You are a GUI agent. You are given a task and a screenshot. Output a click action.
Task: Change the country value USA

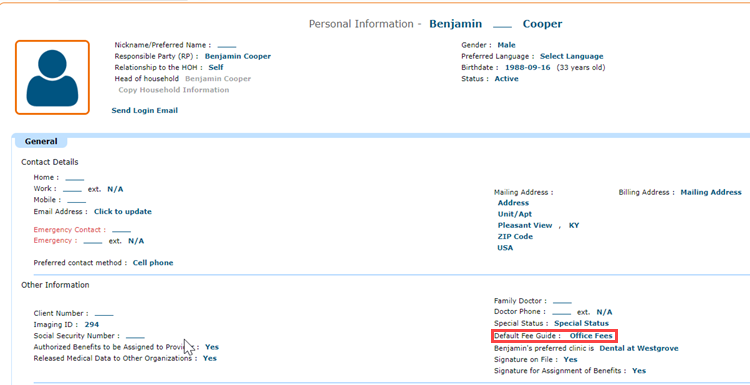point(505,248)
